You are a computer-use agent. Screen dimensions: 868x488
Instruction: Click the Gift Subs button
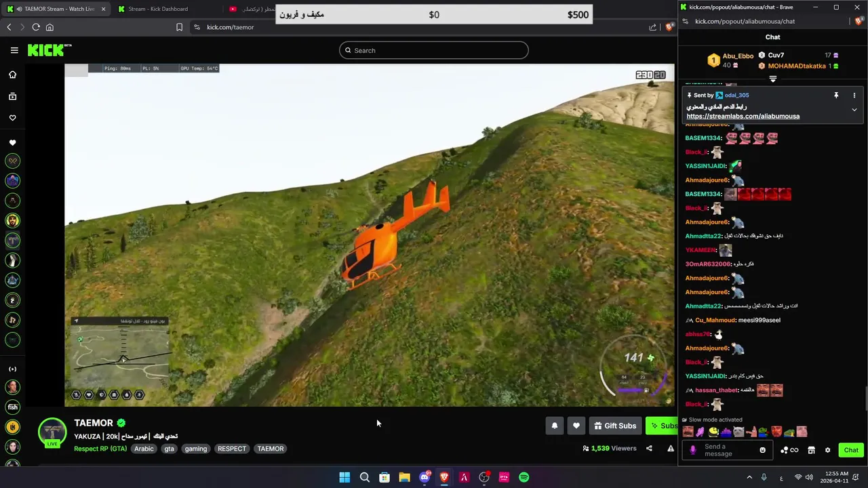[x=615, y=426]
